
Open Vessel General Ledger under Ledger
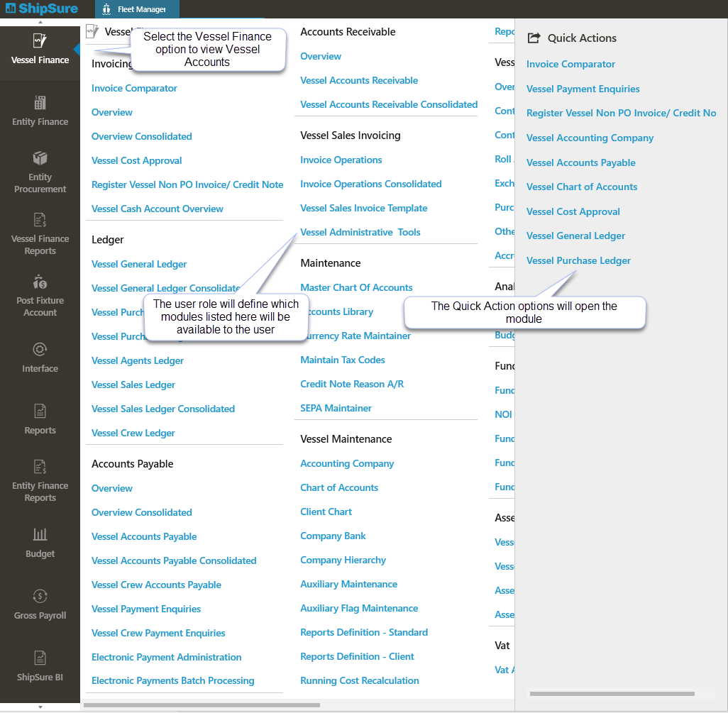[139, 265]
